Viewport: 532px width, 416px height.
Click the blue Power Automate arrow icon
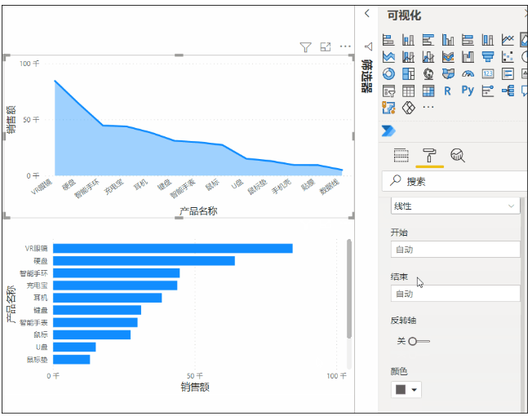pos(388,131)
